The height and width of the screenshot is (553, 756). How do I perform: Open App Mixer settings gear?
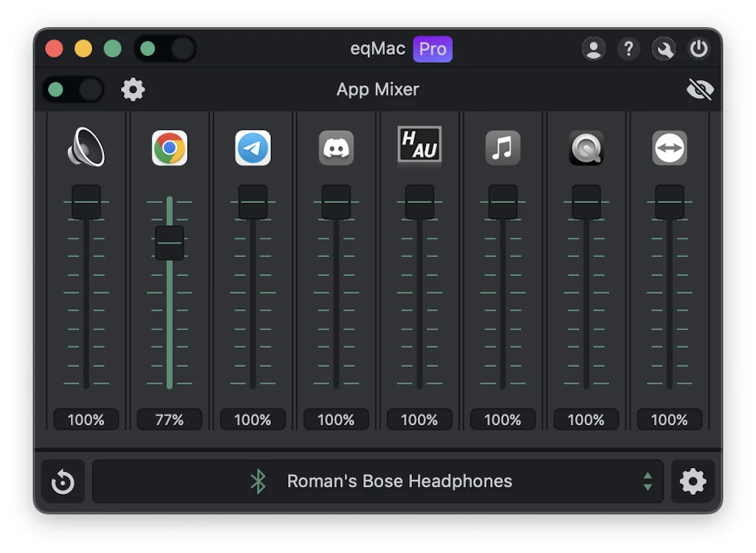coord(133,89)
